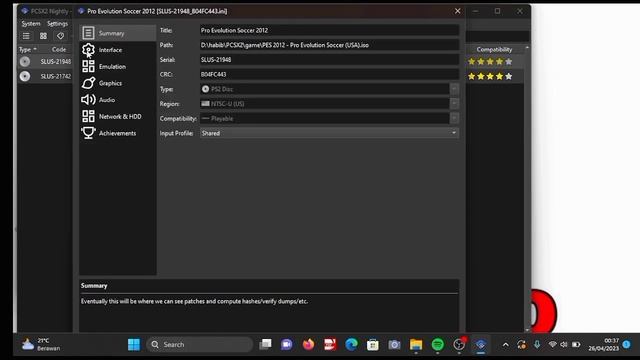640x360 pixels.
Task: Open Spotify from the taskbar
Action: click(438, 344)
